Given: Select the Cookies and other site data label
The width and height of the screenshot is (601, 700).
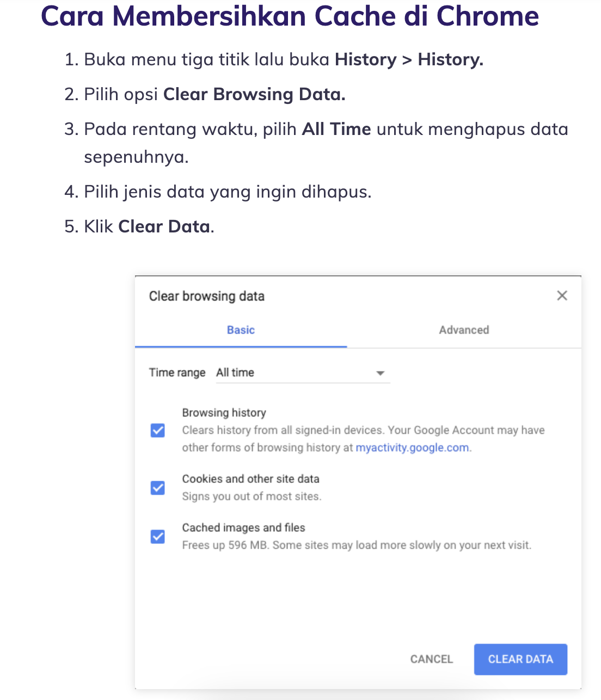Looking at the screenshot, I should point(250,479).
